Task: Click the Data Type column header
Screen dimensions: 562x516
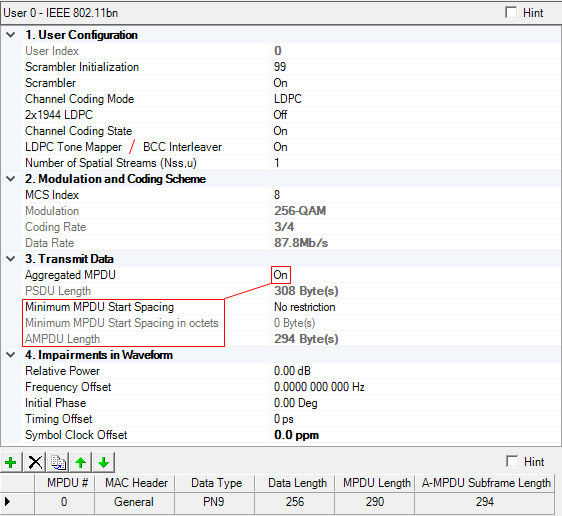Action: tap(215, 483)
